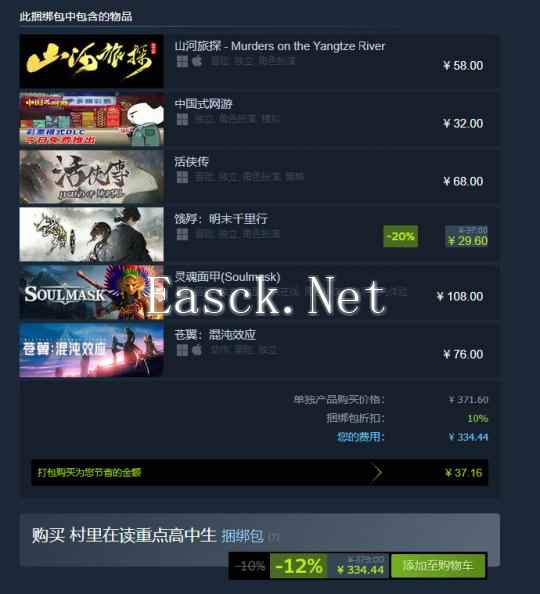Open the Soulmask game thumbnail
The height and width of the screenshot is (594, 540).
[x=91, y=292]
